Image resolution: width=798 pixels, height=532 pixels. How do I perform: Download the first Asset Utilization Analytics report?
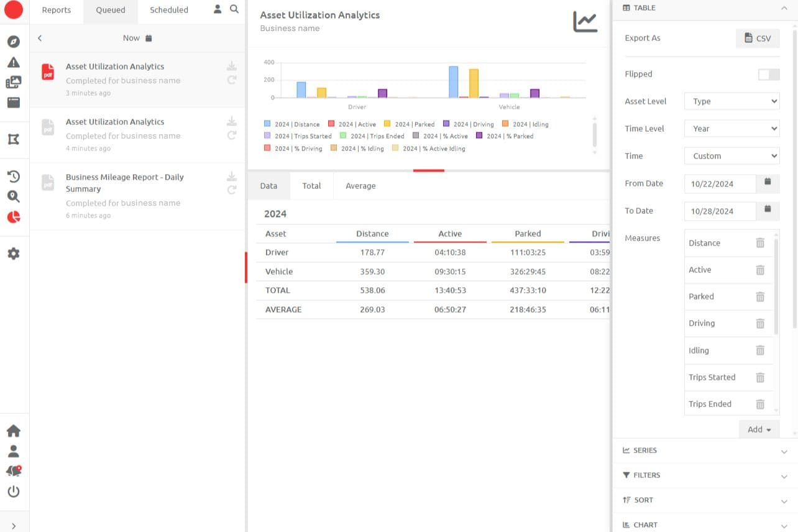pos(231,66)
